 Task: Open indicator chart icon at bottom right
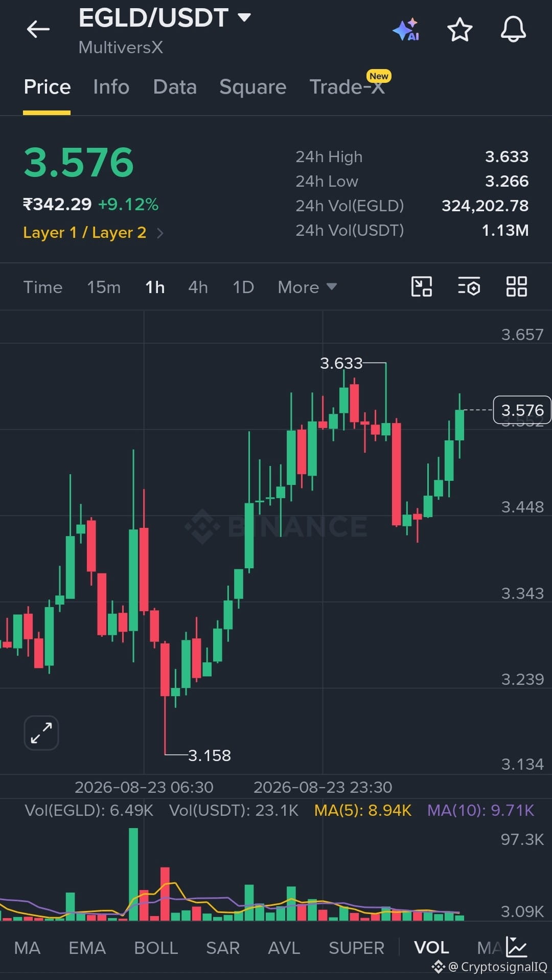click(x=516, y=947)
